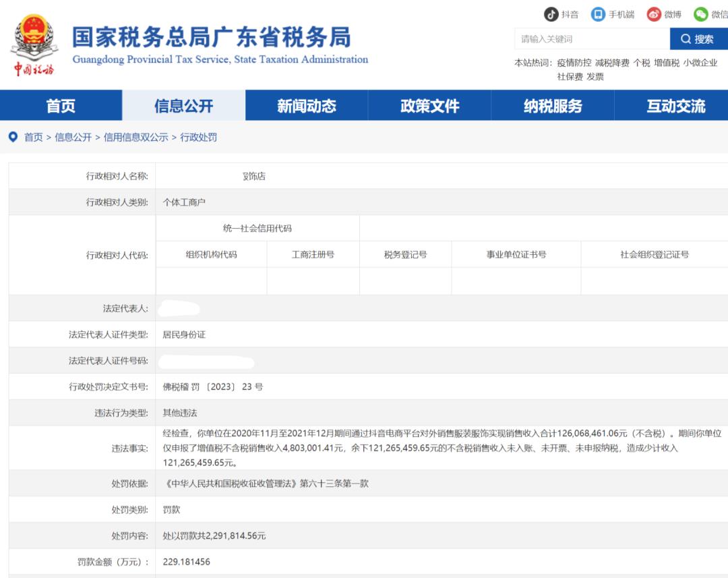Select the 增值税 hot search term
The height and width of the screenshot is (578, 728).
pyautogui.click(x=666, y=63)
